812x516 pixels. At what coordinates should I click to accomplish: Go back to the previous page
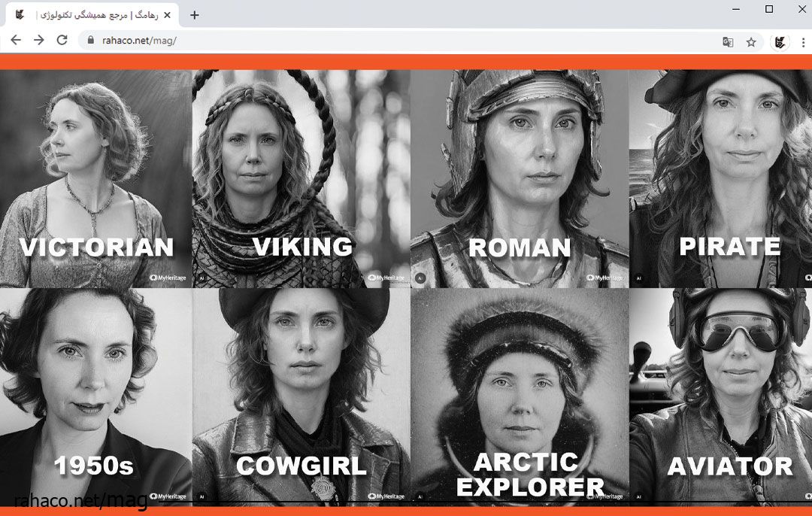(x=16, y=41)
